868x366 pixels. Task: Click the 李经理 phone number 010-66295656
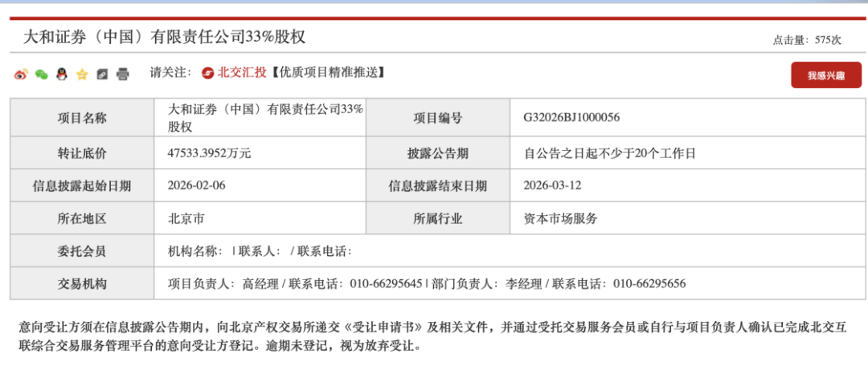point(649,283)
